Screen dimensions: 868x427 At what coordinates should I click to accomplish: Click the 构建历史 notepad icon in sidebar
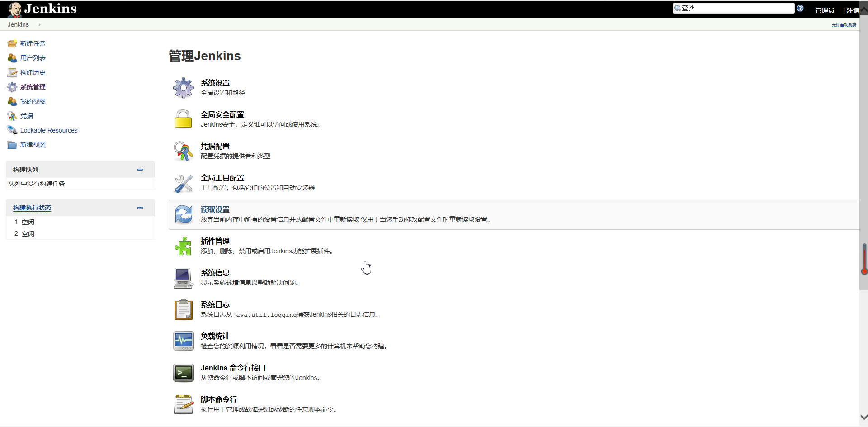tap(12, 72)
